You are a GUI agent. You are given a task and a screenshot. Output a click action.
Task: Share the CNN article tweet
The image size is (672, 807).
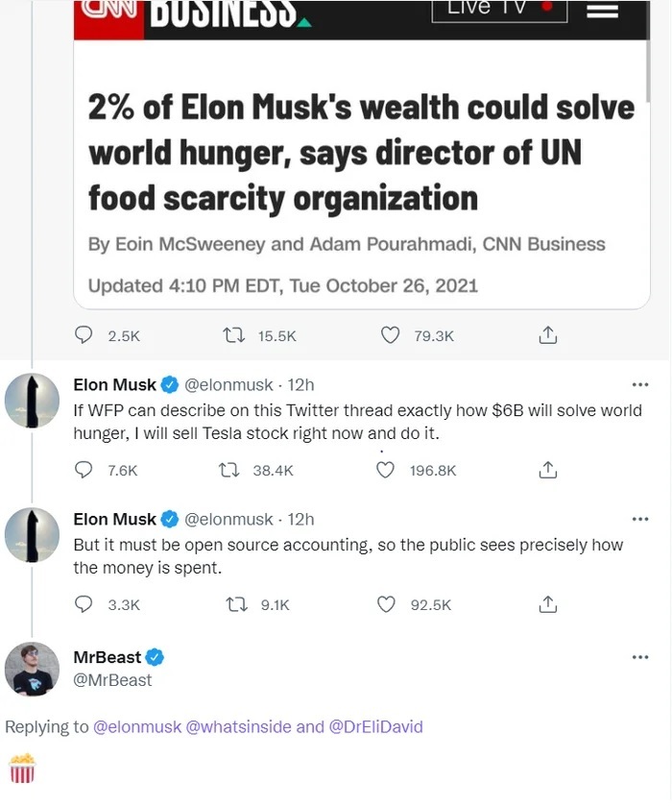pos(548,335)
